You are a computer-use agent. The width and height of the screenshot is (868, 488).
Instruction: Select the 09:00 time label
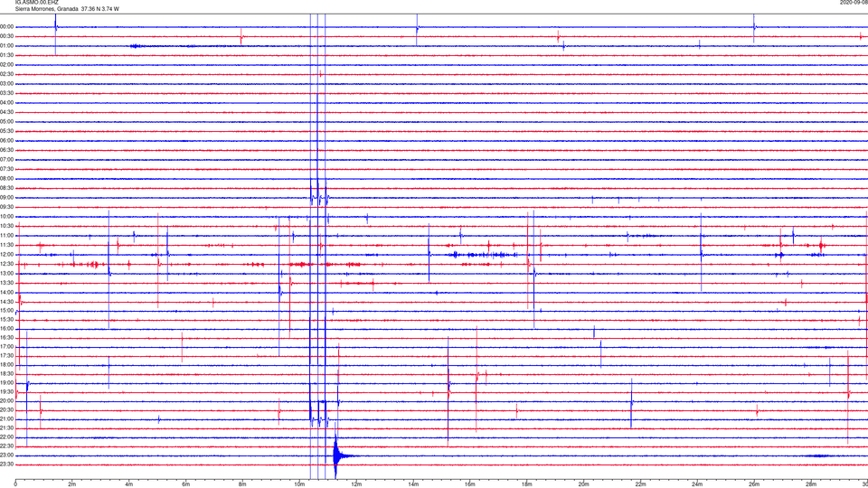point(7,198)
